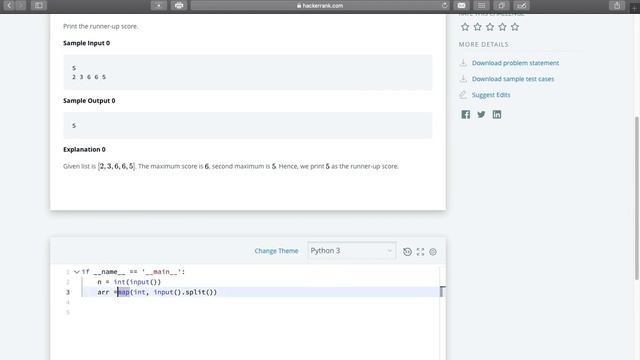The height and width of the screenshot is (360, 640).
Task: Click the Change Theme link
Action: coord(276,251)
